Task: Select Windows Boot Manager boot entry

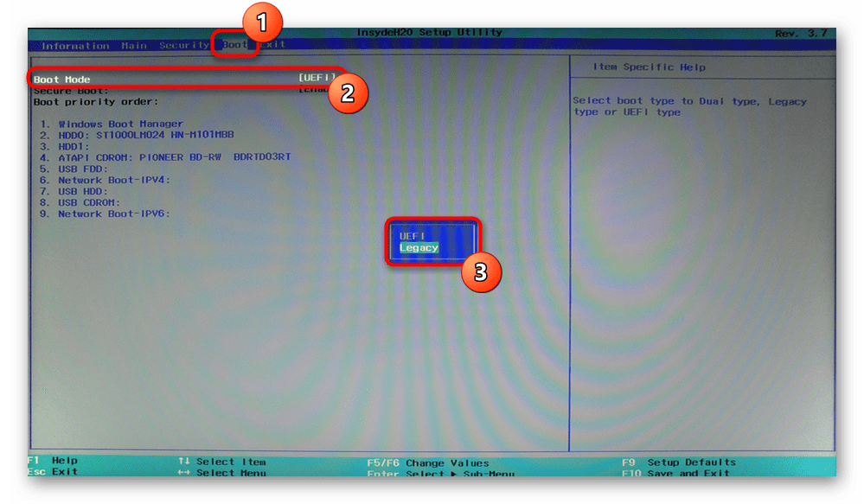Action: [x=112, y=124]
